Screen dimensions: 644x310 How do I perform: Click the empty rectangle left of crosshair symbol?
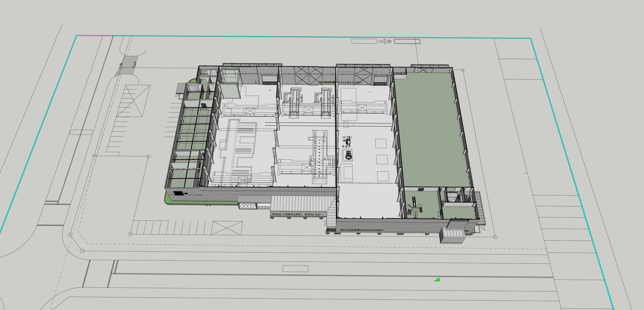[x=364, y=41]
